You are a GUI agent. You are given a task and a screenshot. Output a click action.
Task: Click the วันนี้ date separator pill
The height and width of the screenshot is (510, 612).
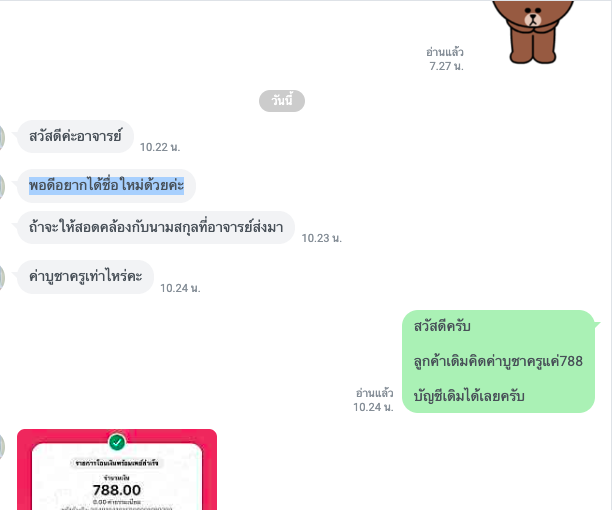282,101
